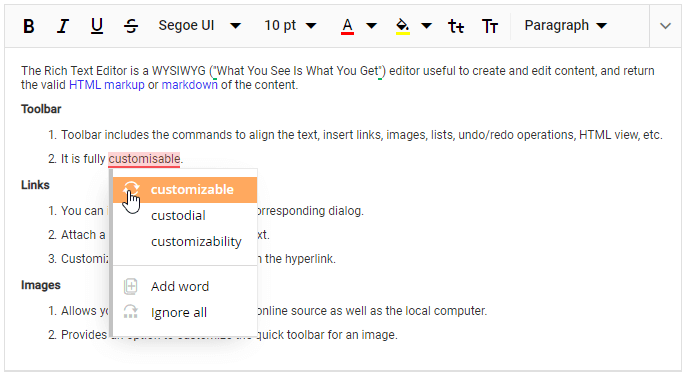
Task: Open the font color palette arrow
Action: click(371, 26)
